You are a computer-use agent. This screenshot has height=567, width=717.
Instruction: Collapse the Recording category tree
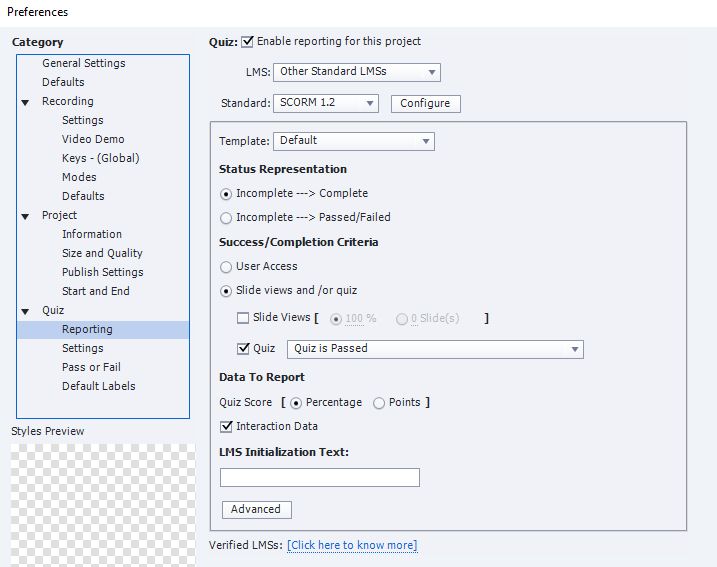[x=25, y=102]
